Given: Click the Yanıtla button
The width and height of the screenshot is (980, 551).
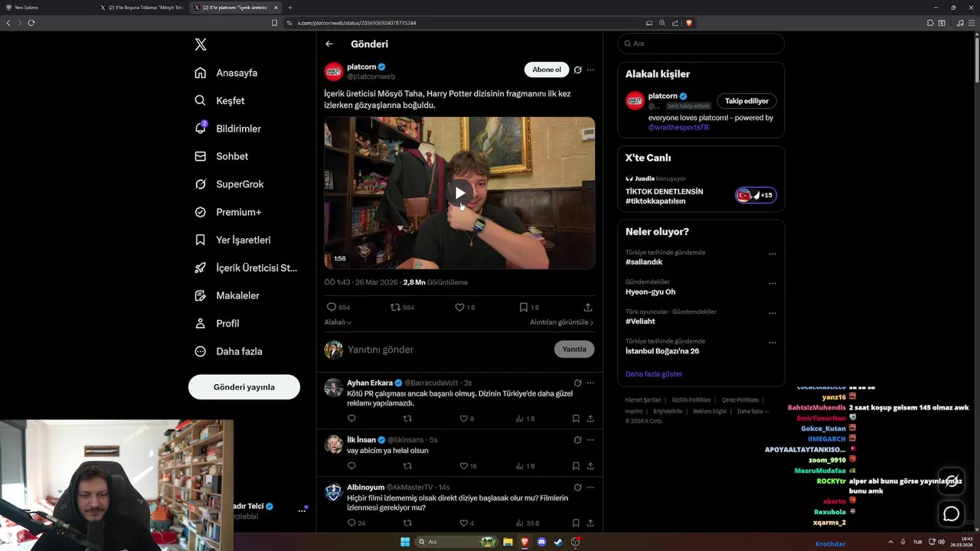Looking at the screenshot, I should coord(574,349).
